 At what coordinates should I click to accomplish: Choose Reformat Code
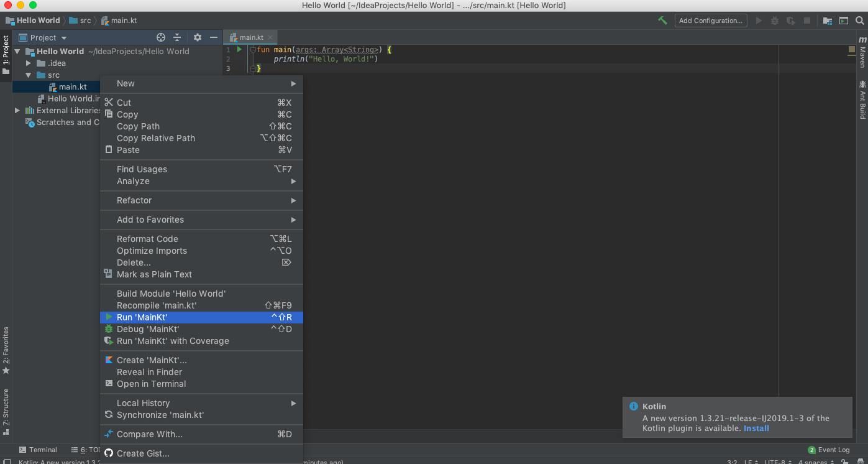(201, 239)
